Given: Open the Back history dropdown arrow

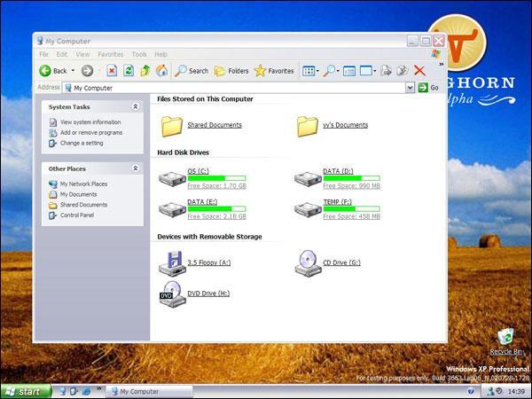Looking at the screenshot, I should 73,71.
